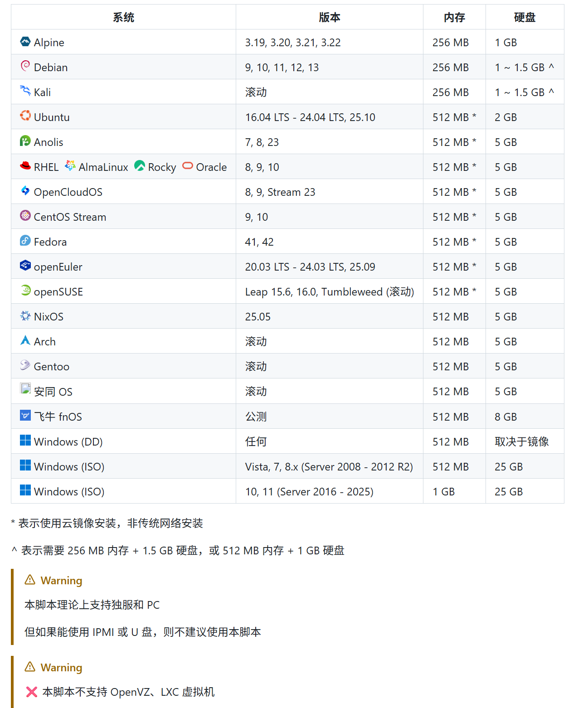The image size is (588, 708).
Task: Click the 飞牛 fnOS logo icon
Action: [25, 415]
